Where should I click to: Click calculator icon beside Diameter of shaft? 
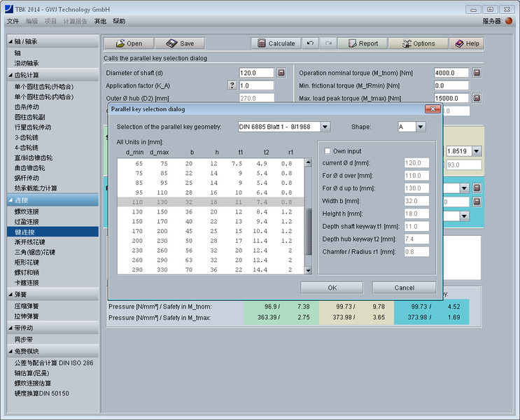pos(281,73)
